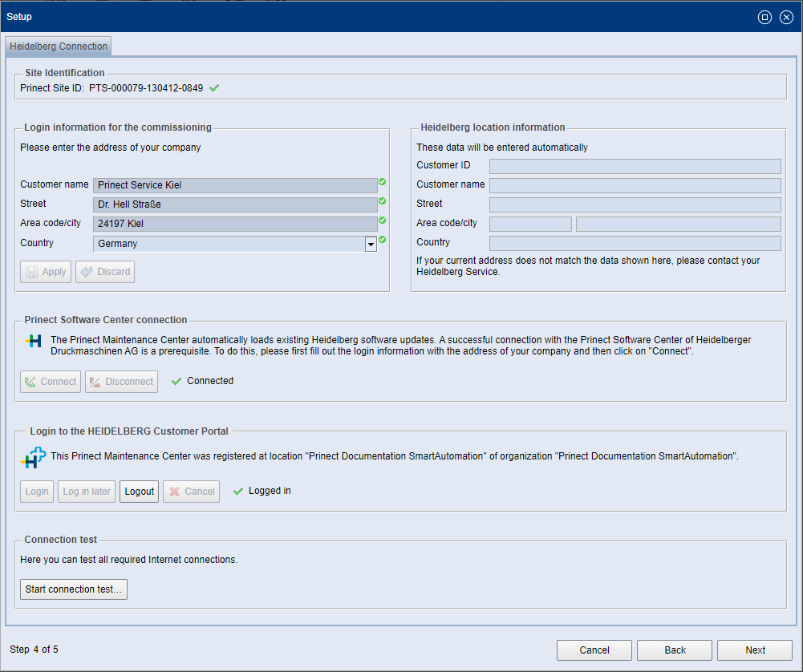
Task: Disconnect from the Prinect Software Center
Action: [x=121, y=381]
